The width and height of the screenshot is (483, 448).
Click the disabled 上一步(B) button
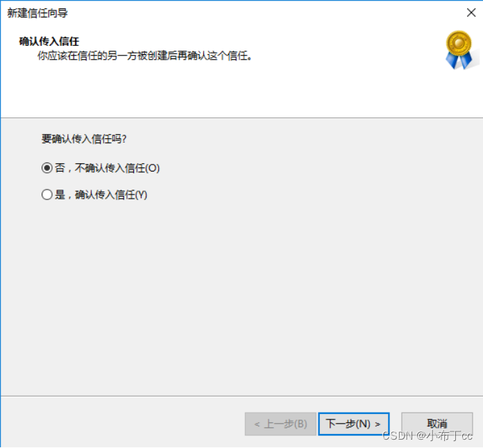coord(280,424)
